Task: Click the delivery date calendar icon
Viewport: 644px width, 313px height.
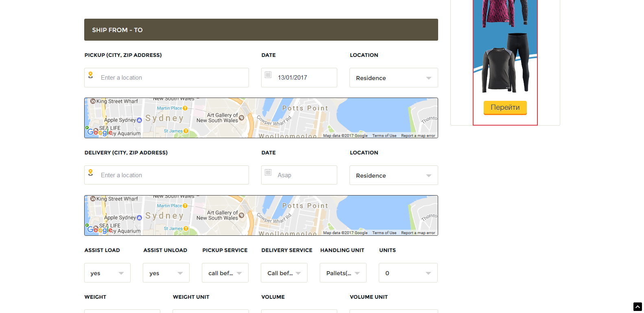Action: click(268, 172)
